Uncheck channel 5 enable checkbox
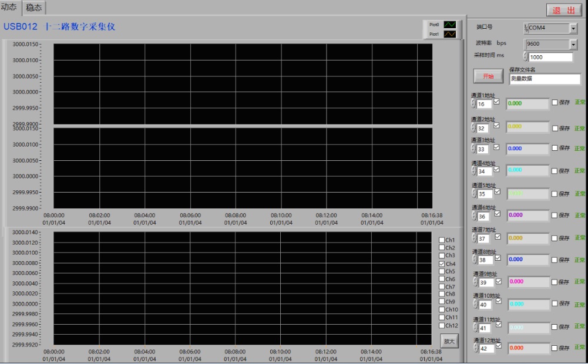588x364 pixels. (498, 191)
